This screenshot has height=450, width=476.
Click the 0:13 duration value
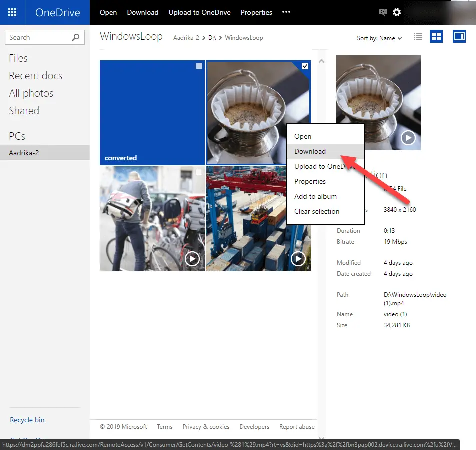(389, 231)
